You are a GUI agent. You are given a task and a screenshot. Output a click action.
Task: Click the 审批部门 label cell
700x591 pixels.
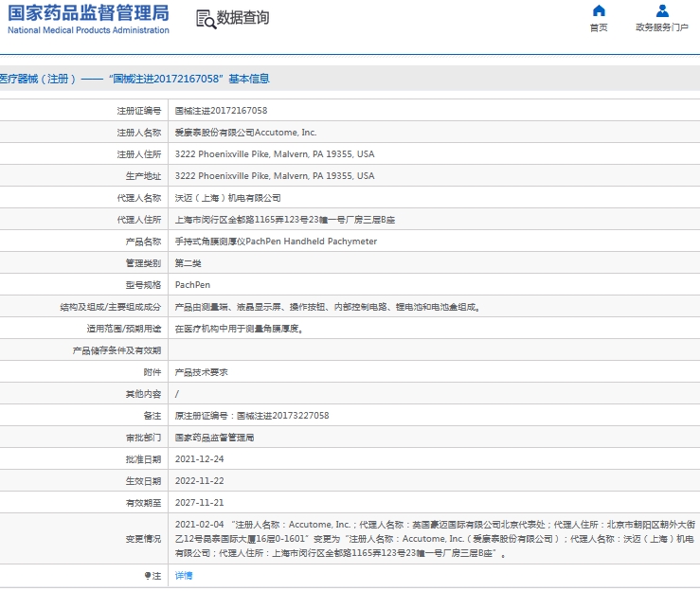click(x=143, y=438)
